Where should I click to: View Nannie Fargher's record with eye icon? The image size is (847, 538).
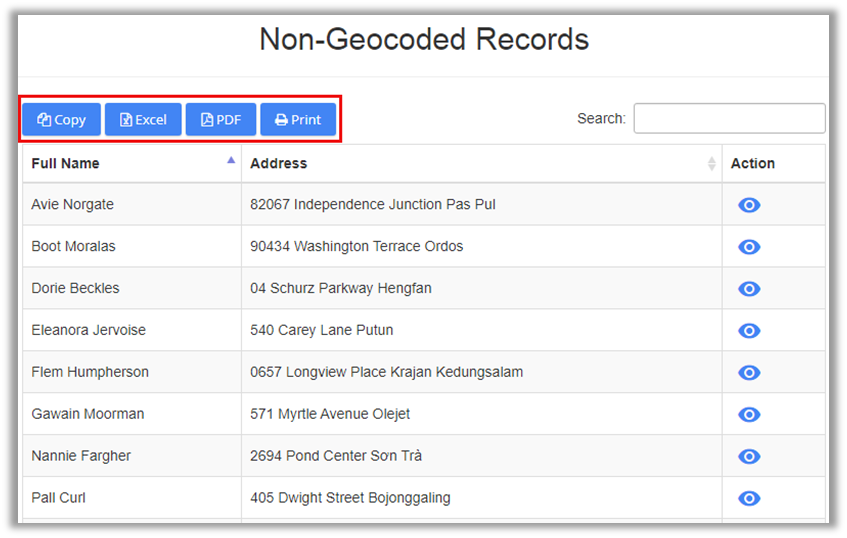pos(749,457)
